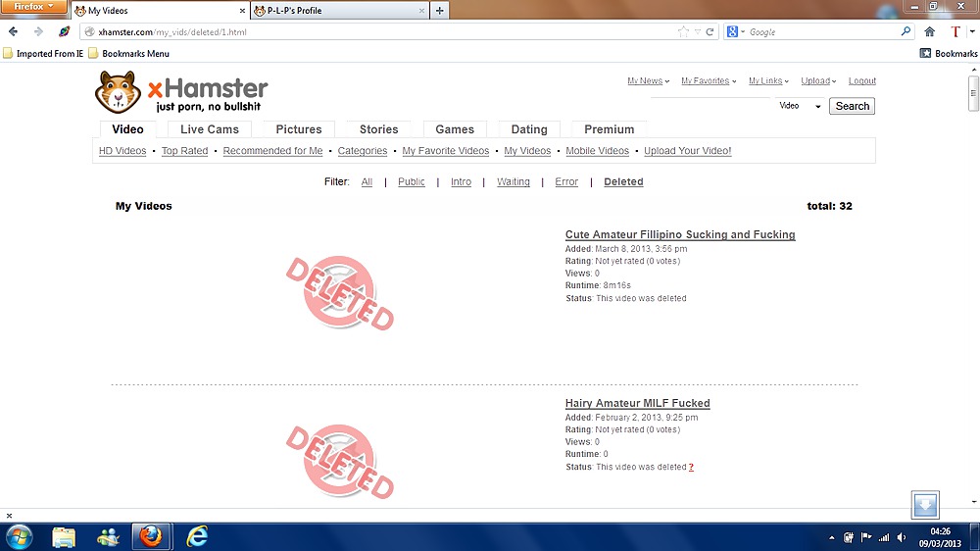
Task: Click the browser back arrow button
Action: pyautogui.click(x=14, y=31)
